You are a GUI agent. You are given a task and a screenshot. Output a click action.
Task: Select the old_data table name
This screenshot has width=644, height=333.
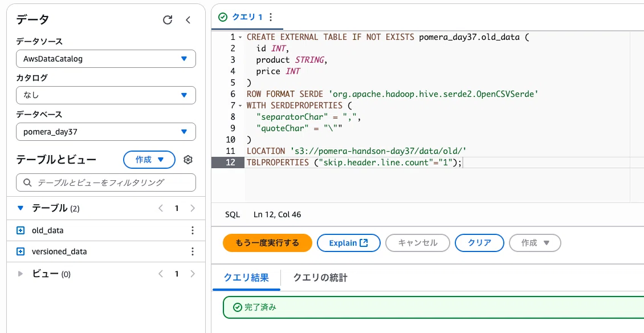point(48,230)
